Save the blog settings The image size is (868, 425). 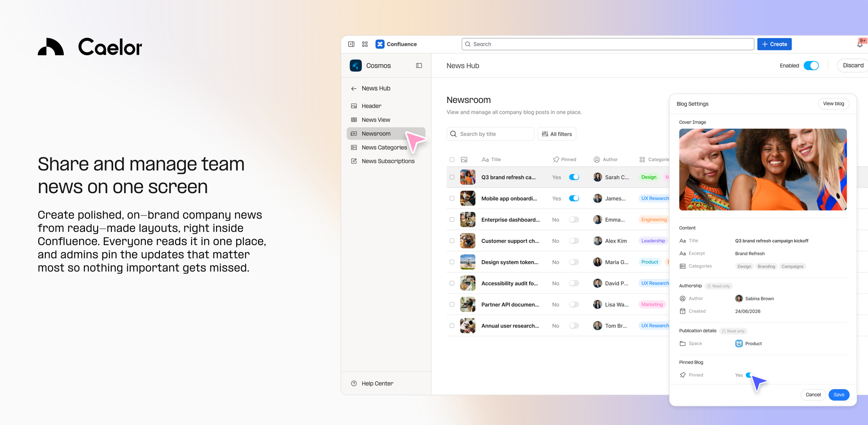point(839,395)
